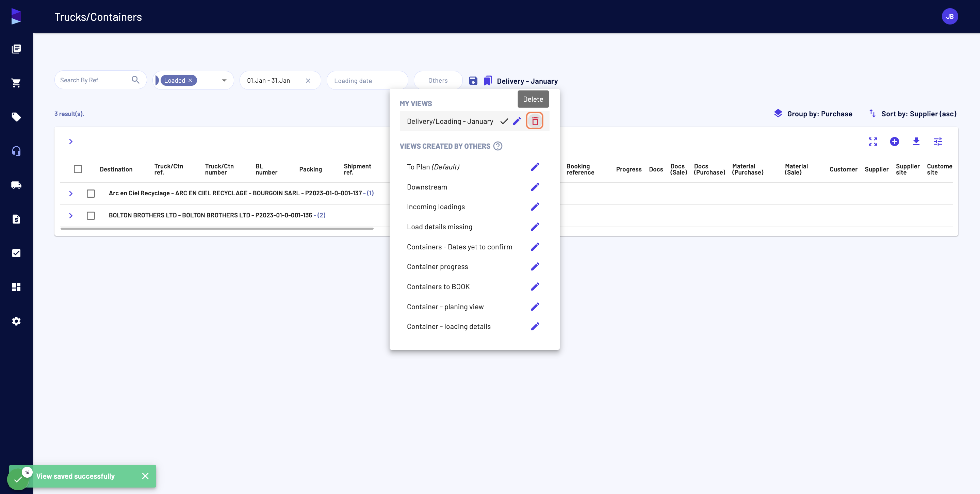Remove the Loaded filter chip
Image resolution: width=980 pixels, height=494 pixels.
pos(190,80)
